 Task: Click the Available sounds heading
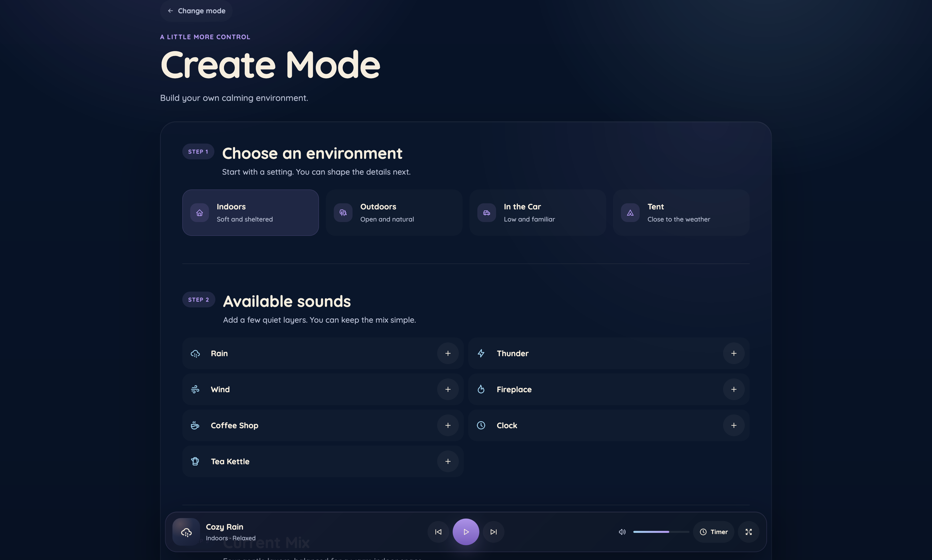[287, 301]
